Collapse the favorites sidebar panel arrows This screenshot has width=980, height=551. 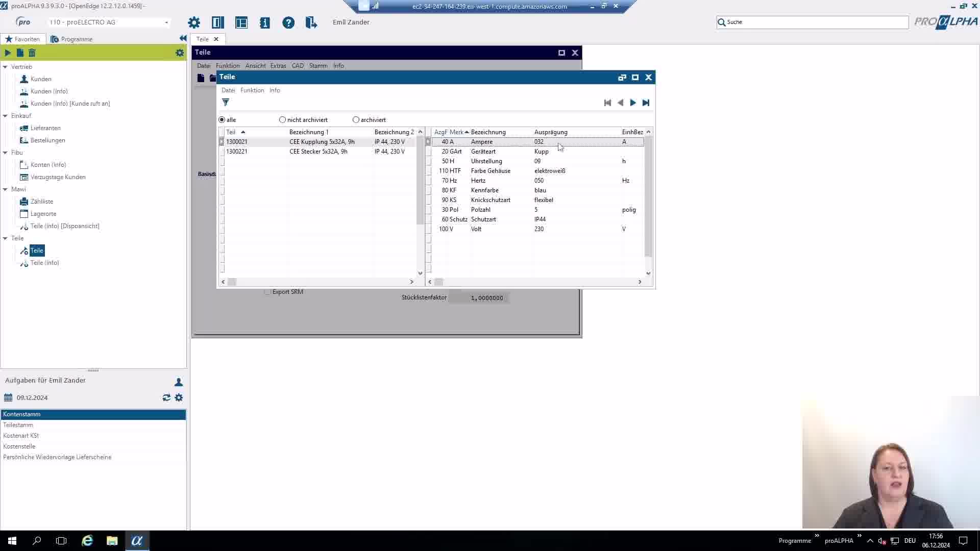(x=183, y=38)
